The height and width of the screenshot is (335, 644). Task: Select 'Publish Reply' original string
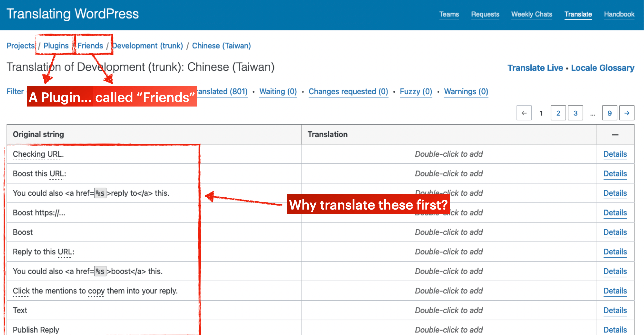pos(36,330)
